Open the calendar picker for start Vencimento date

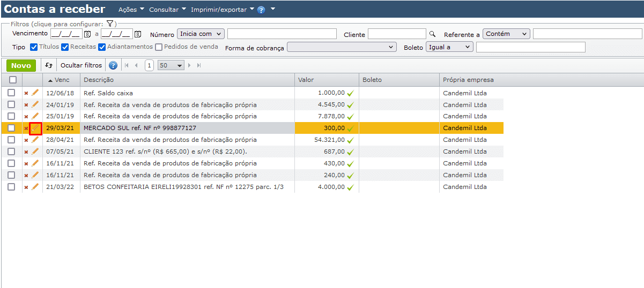pyautogui.click(x=87, y=34)
